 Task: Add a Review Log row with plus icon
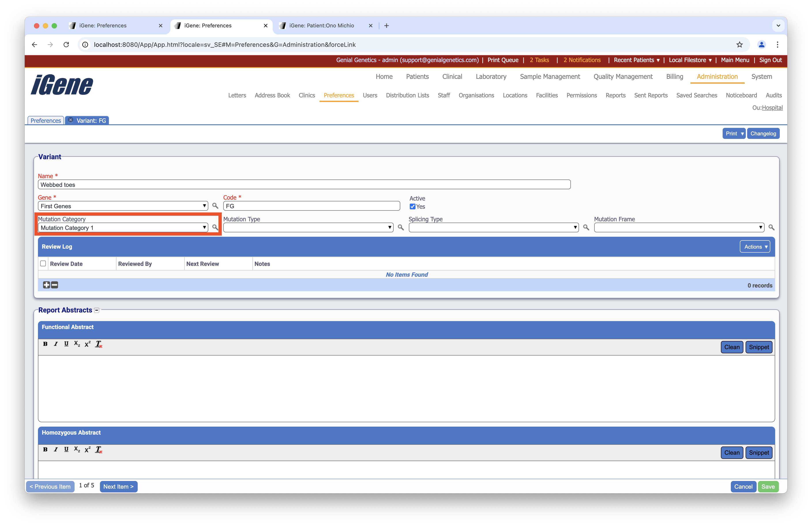tap(46, 285)
